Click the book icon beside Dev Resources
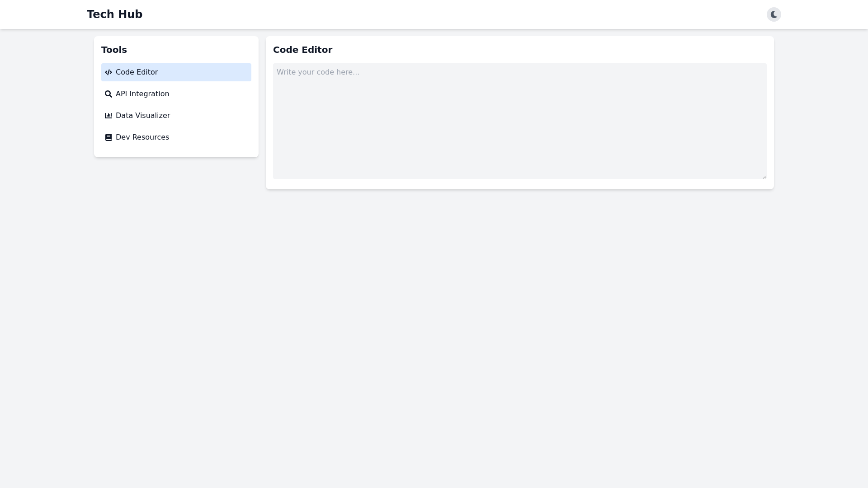The width and height of the screenshot is (868, 488). click(108, 137)
